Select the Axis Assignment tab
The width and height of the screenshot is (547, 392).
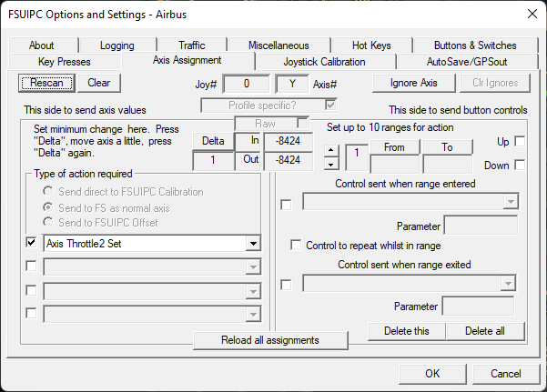[x=187, y=60]
